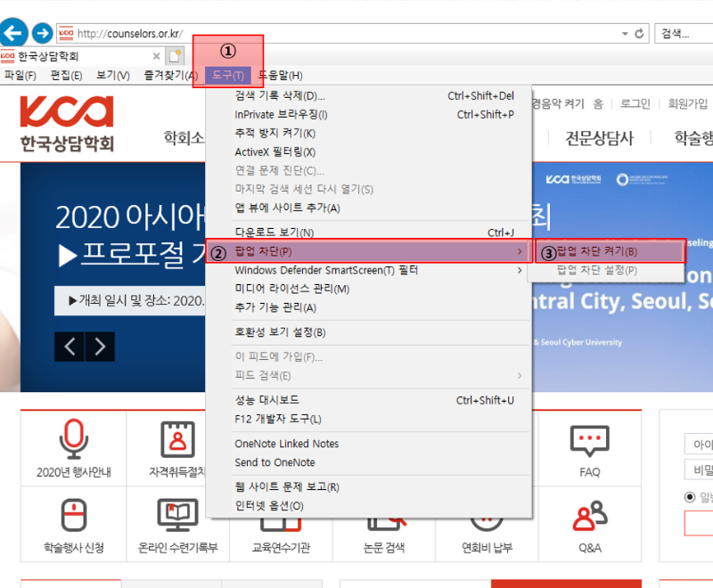Open the Q&A people icon
Screen dimensions: 713x588
(x=590, y=515)
